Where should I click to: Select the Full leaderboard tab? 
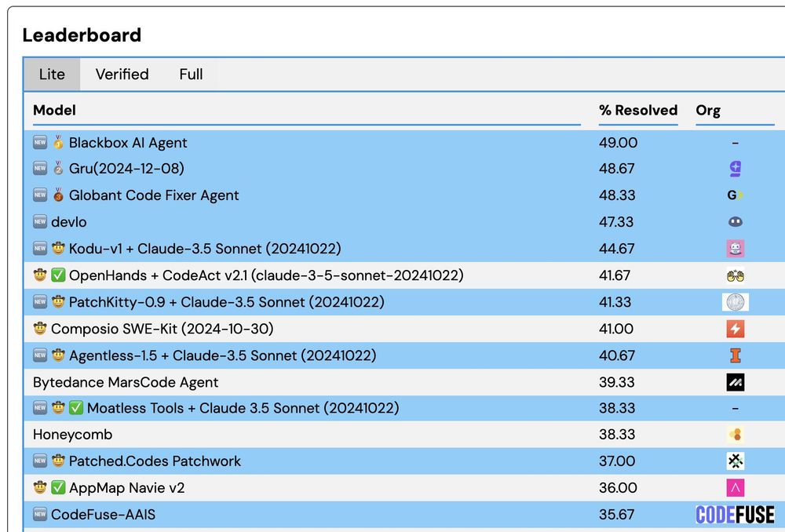click(x=191, y=75)
